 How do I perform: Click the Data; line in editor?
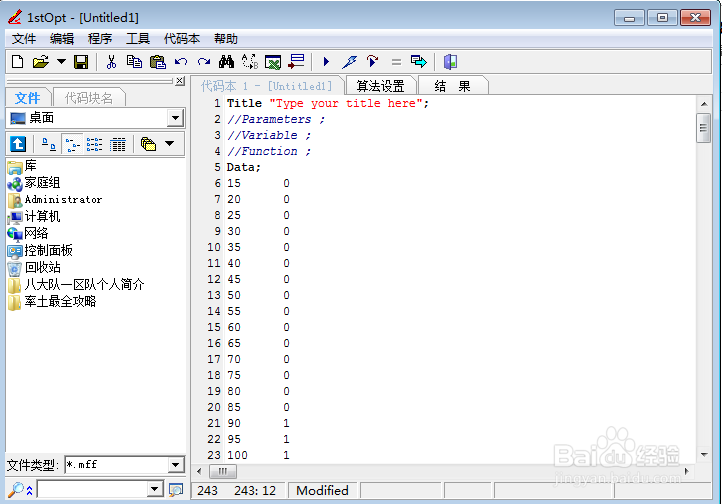[x=244, y=168]
